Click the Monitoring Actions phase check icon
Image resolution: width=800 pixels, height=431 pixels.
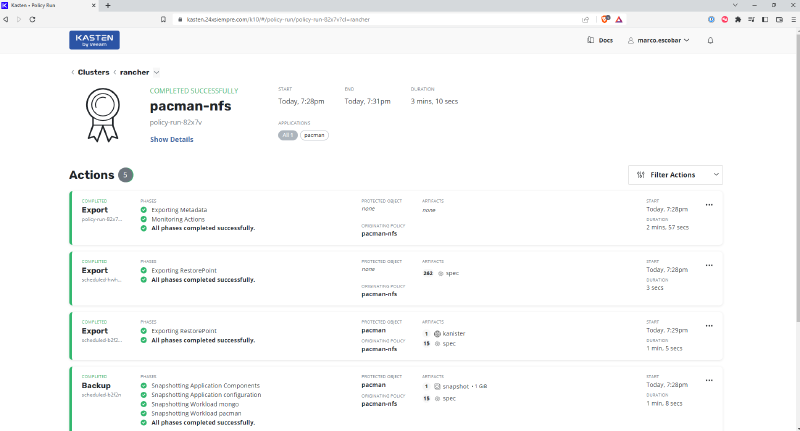click(144, 219)
